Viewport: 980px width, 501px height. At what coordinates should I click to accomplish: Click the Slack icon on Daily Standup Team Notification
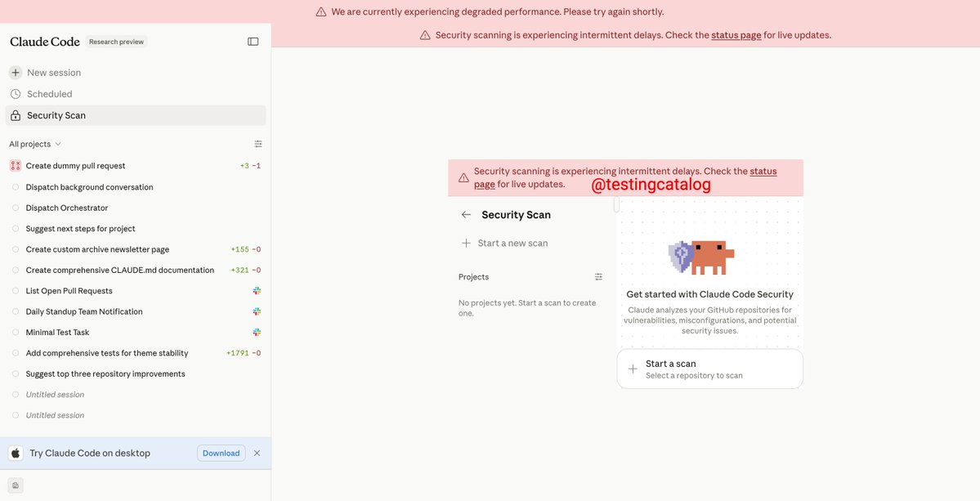click(257, 311)
